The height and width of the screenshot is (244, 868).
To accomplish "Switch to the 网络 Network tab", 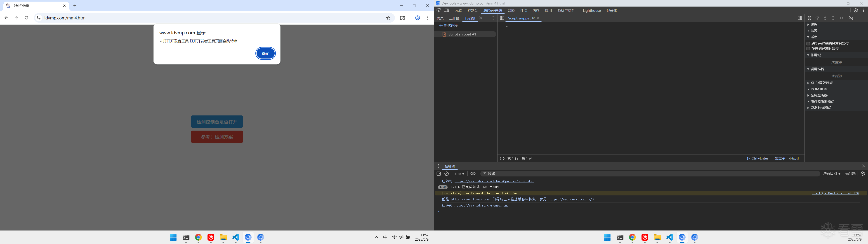I will (511, 10).
